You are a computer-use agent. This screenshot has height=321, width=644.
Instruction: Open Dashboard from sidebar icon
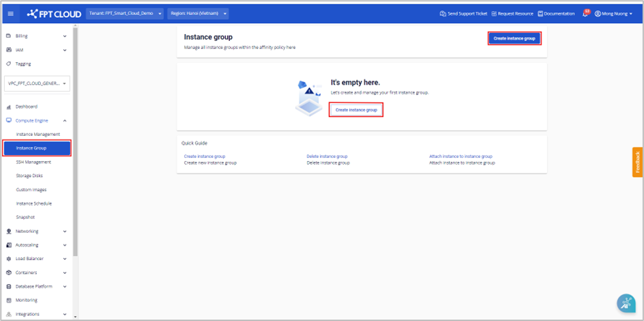click(x=8, y=107)
